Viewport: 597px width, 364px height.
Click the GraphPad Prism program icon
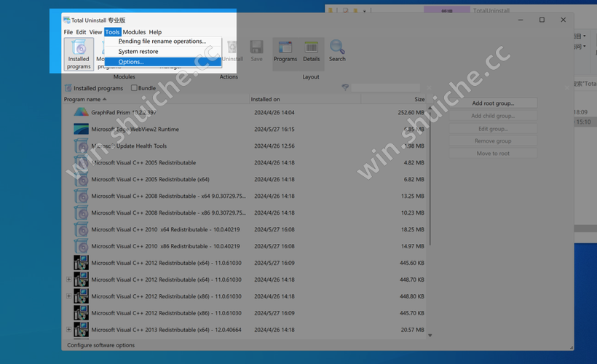(x=81, y=112)
